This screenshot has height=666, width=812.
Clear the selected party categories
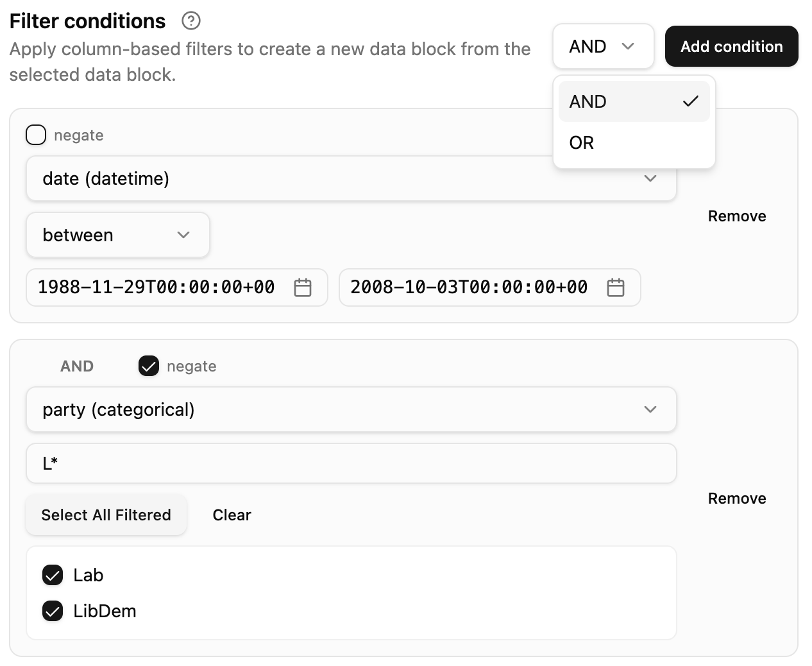[x=232, y=515]
